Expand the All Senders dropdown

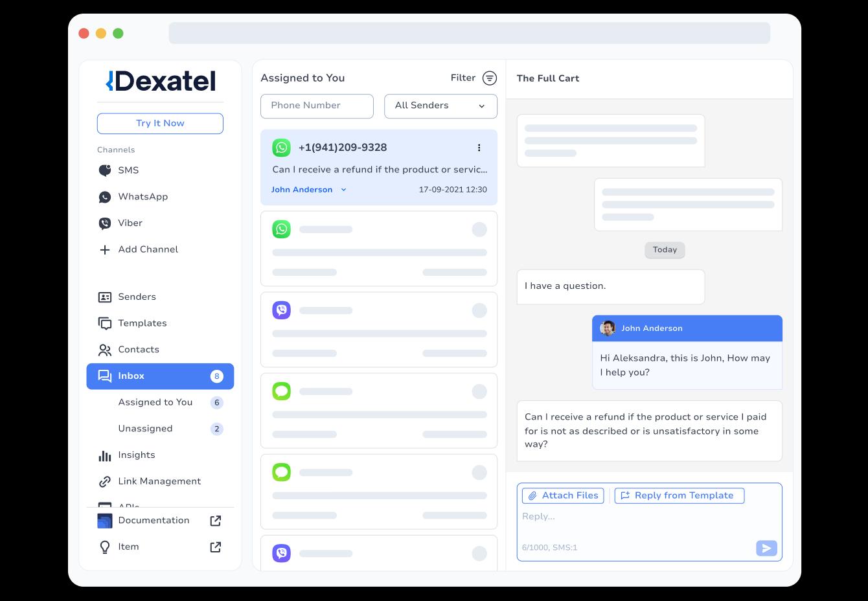pos(440,106)
